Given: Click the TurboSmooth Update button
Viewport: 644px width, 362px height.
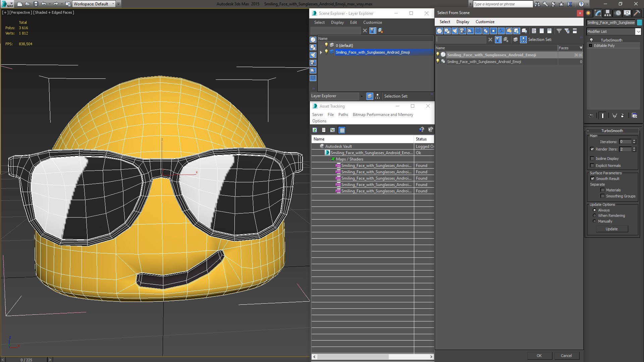Looking at the screenshot, I should (612, 229).
